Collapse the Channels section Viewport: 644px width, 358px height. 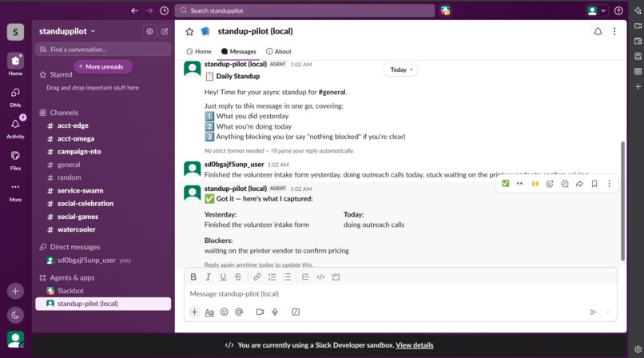[x=64, y=113]
